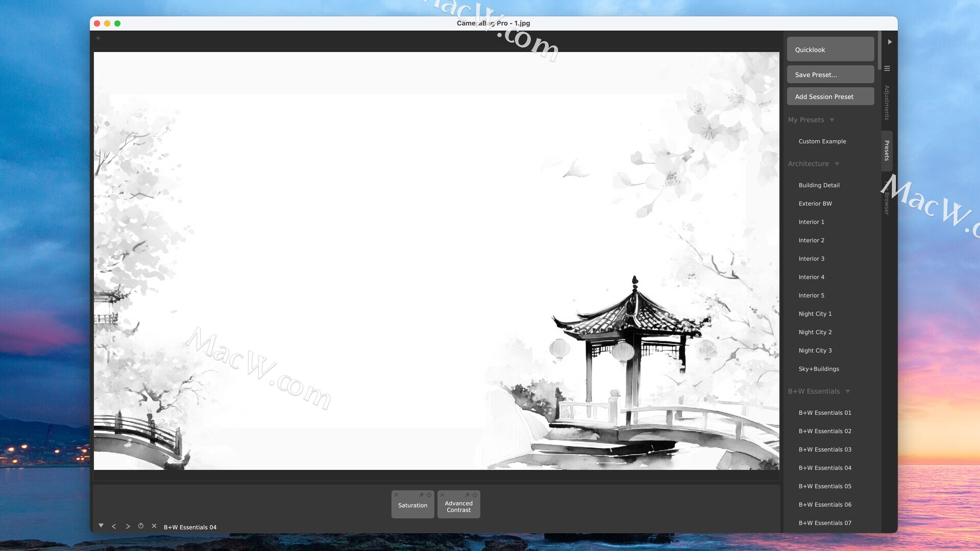Collapse the Architecture preset group
Image resolution: width=980 pixels, height=551 pixels.
[837, 164]
